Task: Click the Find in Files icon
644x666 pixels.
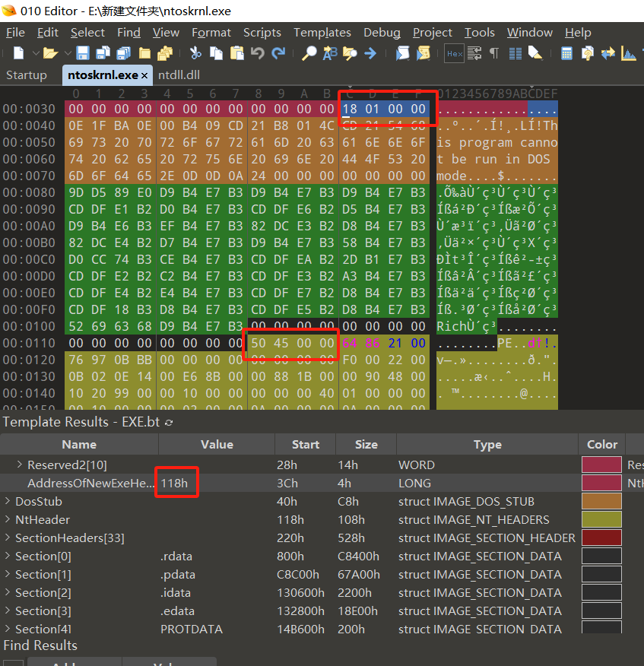Action: 350,53
